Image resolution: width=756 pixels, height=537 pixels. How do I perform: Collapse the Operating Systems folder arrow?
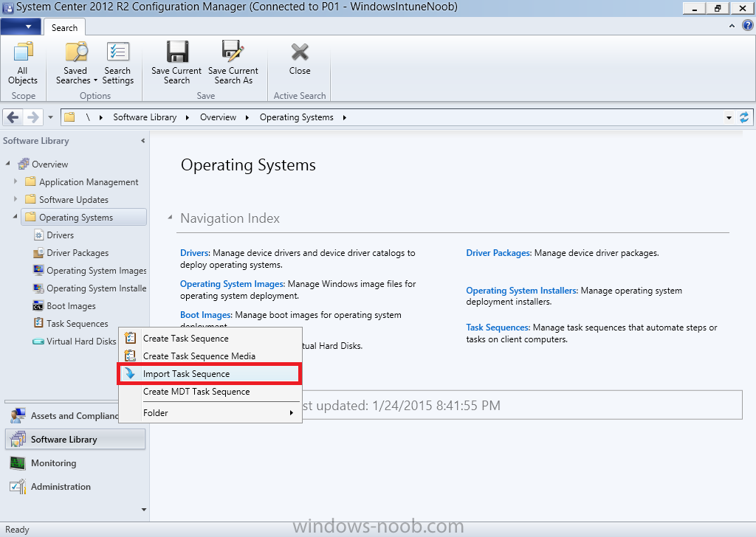[x=16, y=217]
